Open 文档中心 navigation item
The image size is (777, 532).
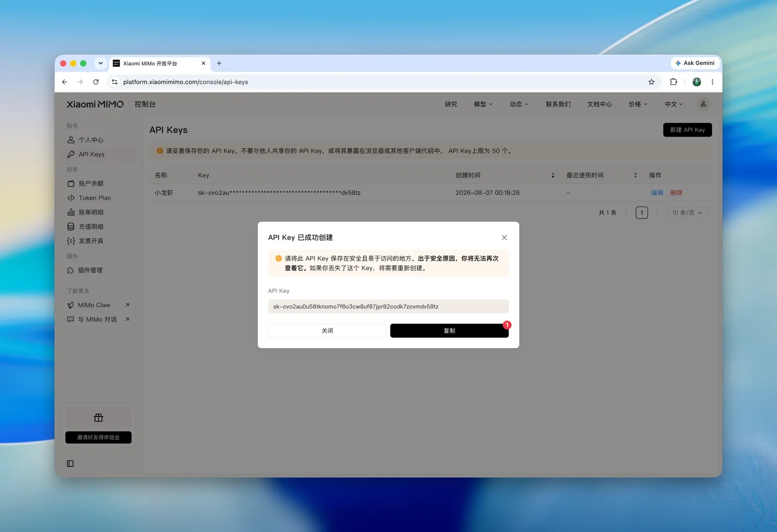click(600, 104)
